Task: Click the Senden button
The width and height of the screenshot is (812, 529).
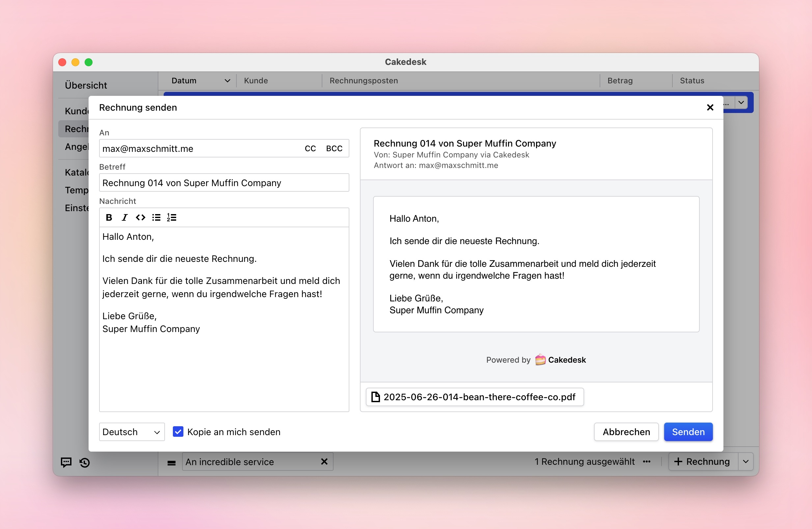Action: 688,432
